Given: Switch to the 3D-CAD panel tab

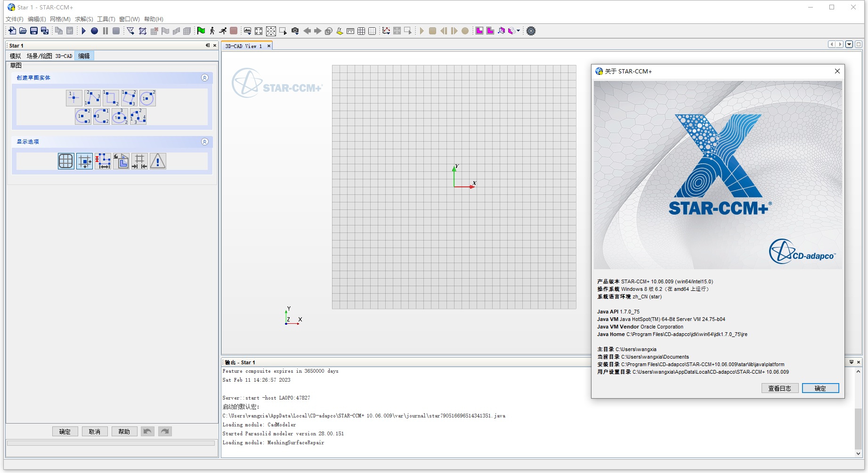Looking at the screenshot, I should [64, 56].
